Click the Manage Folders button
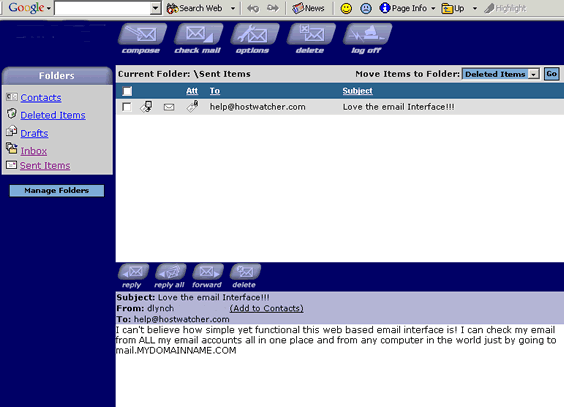 point(57,191)
